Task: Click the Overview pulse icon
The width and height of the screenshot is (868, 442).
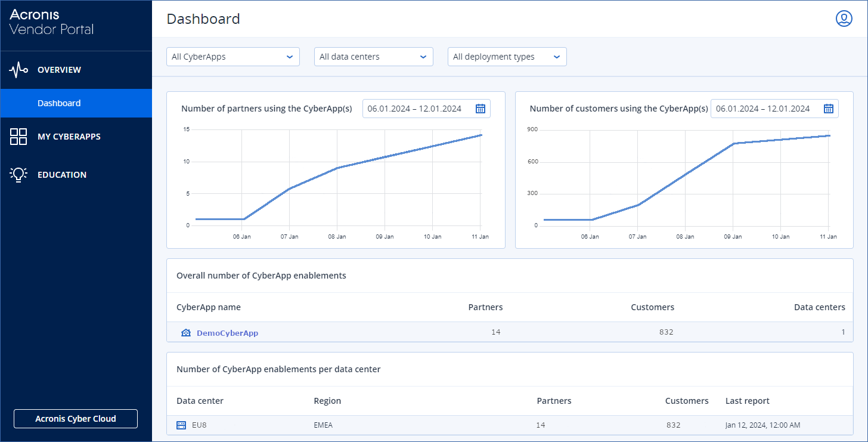Action: [18, 70]
